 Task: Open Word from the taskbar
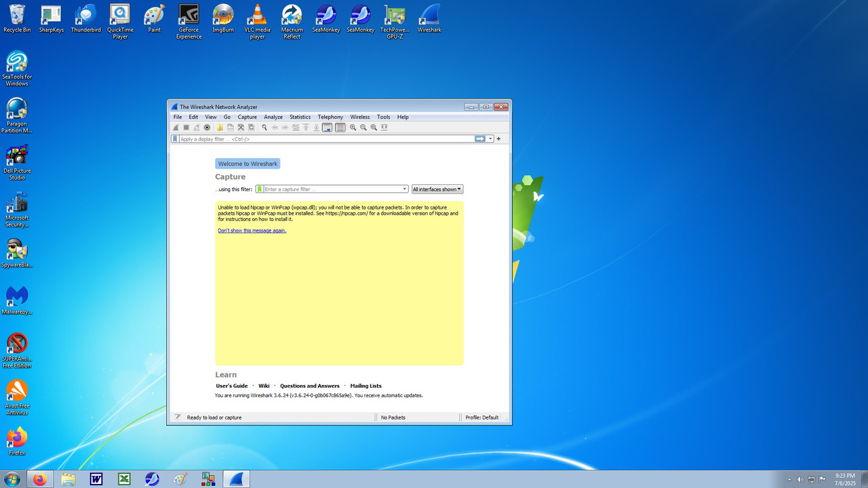96,479
